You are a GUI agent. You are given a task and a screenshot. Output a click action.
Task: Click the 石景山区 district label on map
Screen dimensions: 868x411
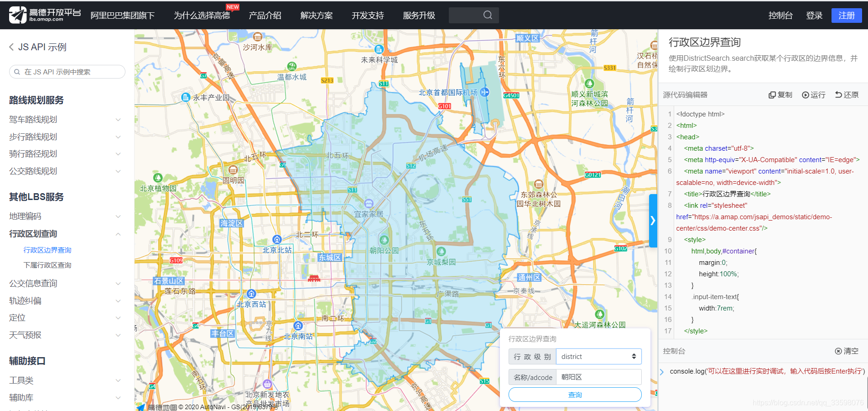(x=169, y=281)
